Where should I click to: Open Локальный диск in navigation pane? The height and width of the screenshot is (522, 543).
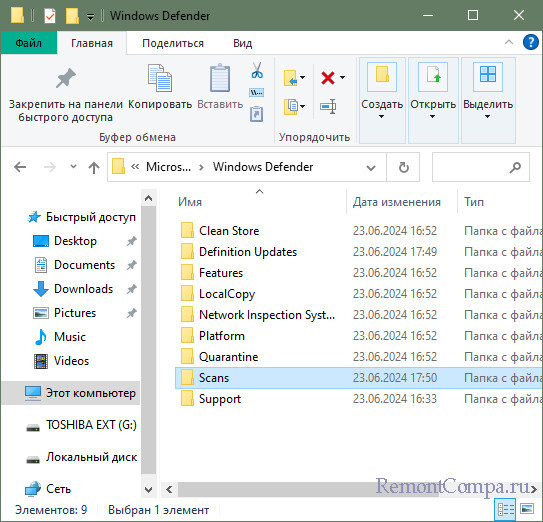[91, 457]
